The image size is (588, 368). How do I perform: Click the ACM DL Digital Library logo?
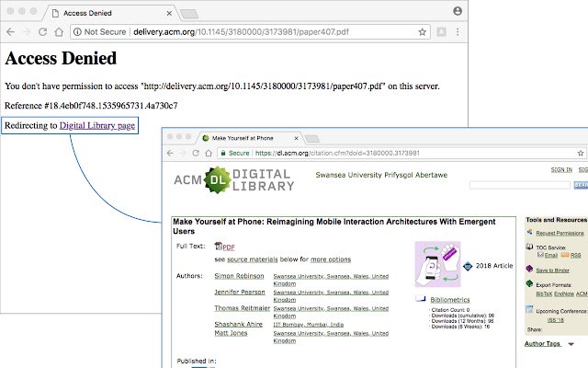click(234, 180)
